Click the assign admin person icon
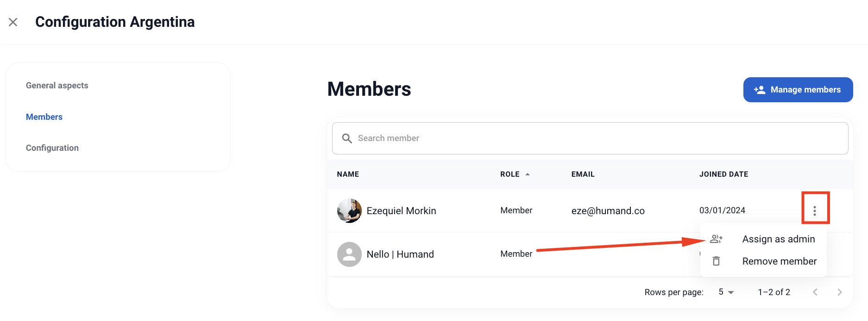Image resolution: width=868 pixels, height=321 pixels. coord(716,239)
